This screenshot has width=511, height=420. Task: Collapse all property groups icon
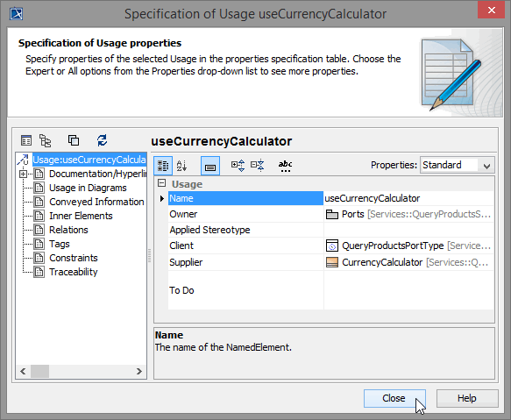tap(258, 166)
